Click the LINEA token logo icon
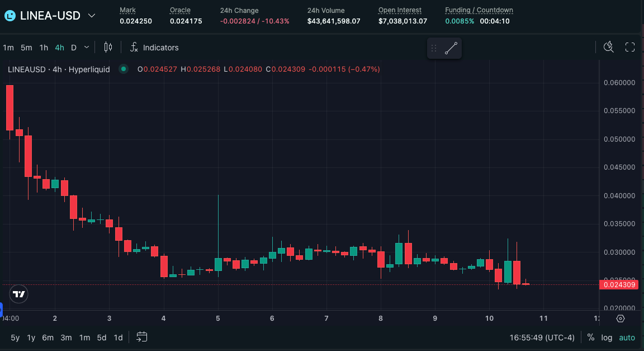Viewport: 644px width, 351px height. coord(10,16)
